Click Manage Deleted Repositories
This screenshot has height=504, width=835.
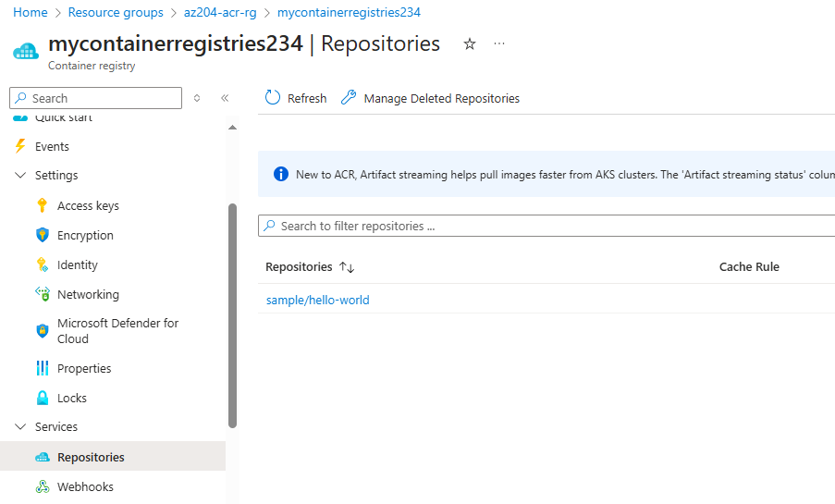441,98
